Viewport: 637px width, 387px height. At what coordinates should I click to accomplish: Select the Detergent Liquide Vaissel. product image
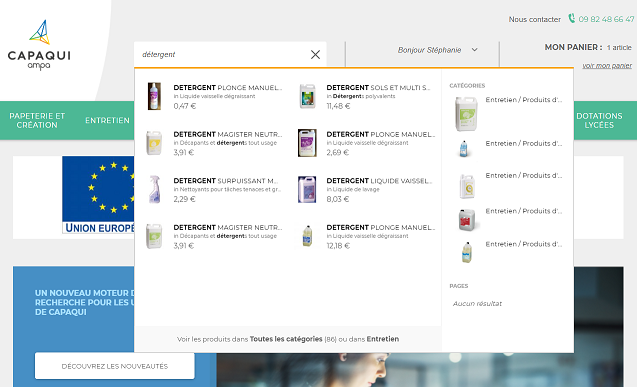[307, 189]
